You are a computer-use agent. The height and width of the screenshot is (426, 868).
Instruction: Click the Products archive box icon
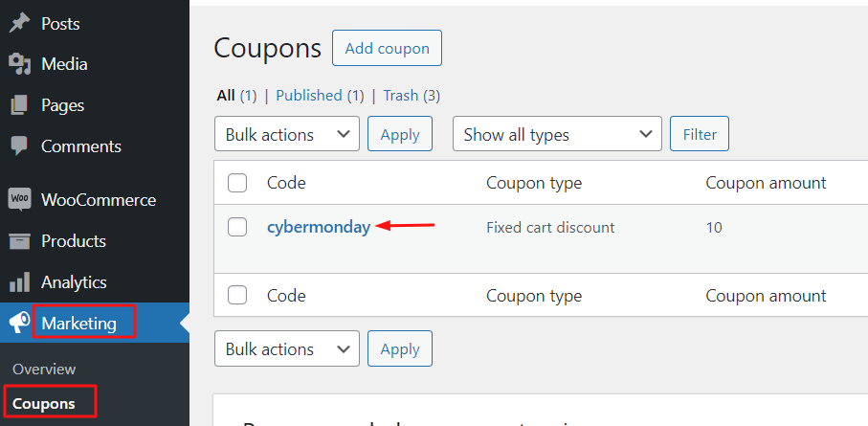tap(19, 241)
